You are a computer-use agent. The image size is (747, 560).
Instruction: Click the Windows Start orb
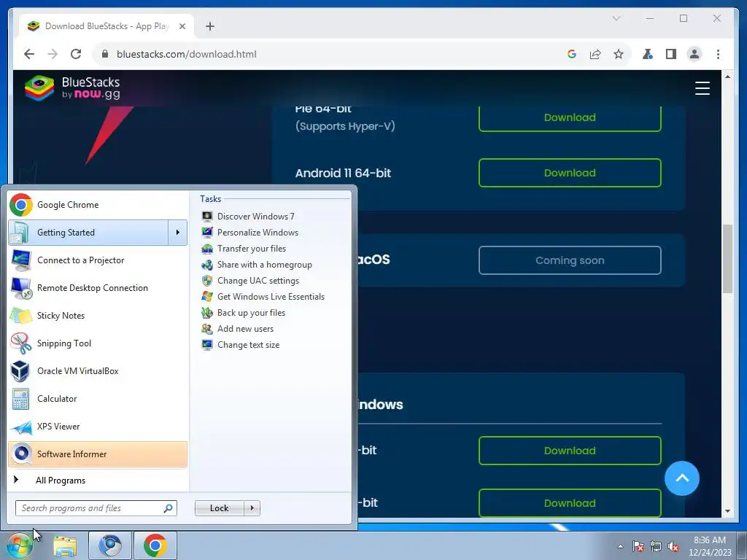(20, 545)
